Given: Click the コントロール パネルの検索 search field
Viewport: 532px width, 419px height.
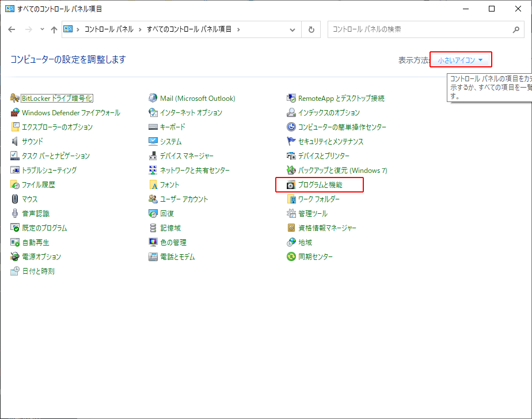Looking at the screenshot, I should [x=417, y=29].
